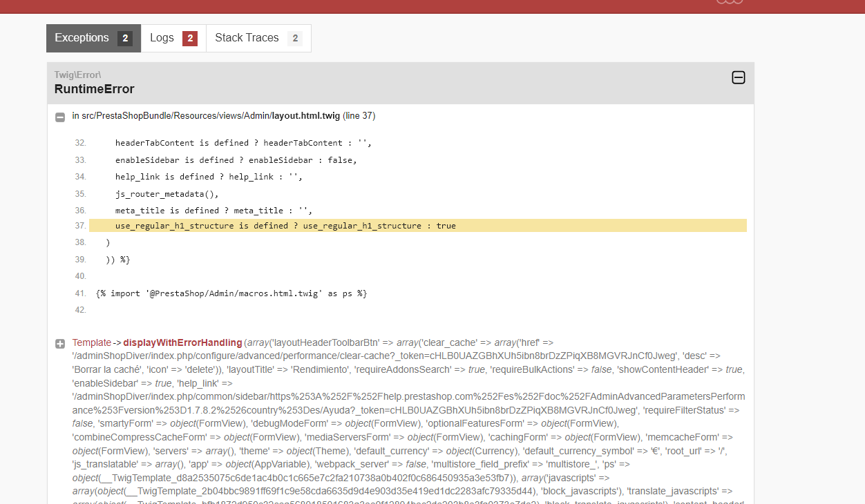Collapse the RuntimeError exception panel

coord(739,77)
